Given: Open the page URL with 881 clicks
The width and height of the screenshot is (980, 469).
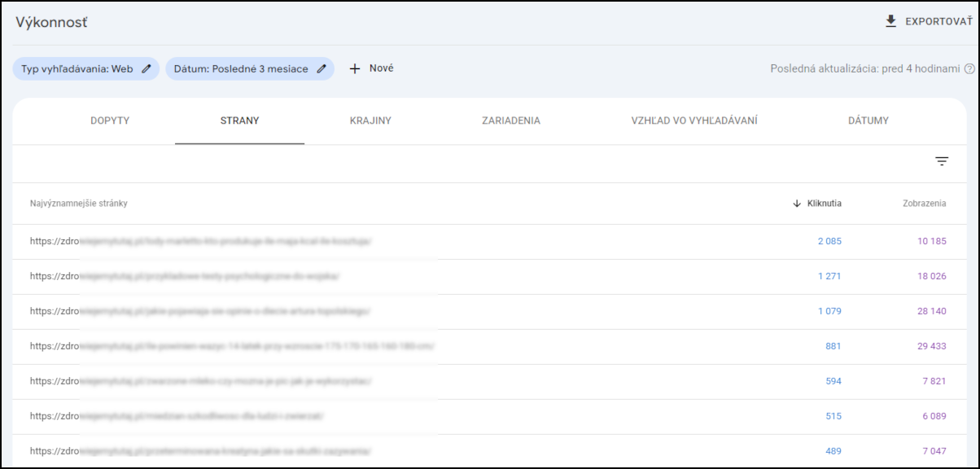Looking at the screenshot, I should click(x=232, y=346).
